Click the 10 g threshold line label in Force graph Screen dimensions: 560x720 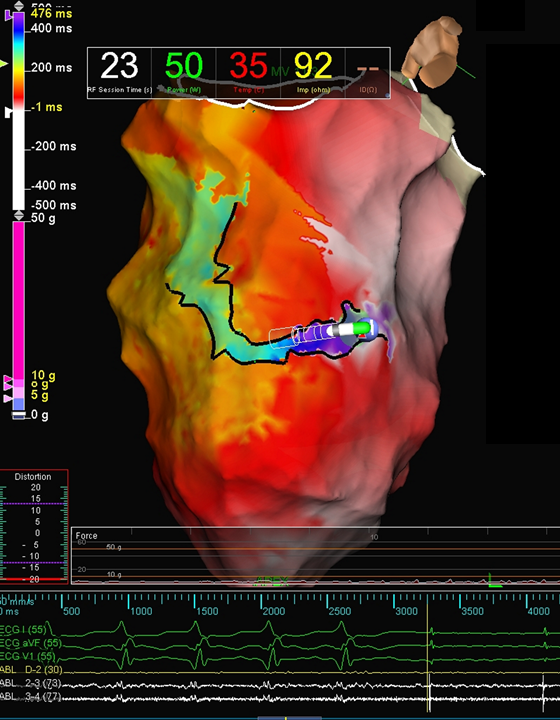pos(114,575)
